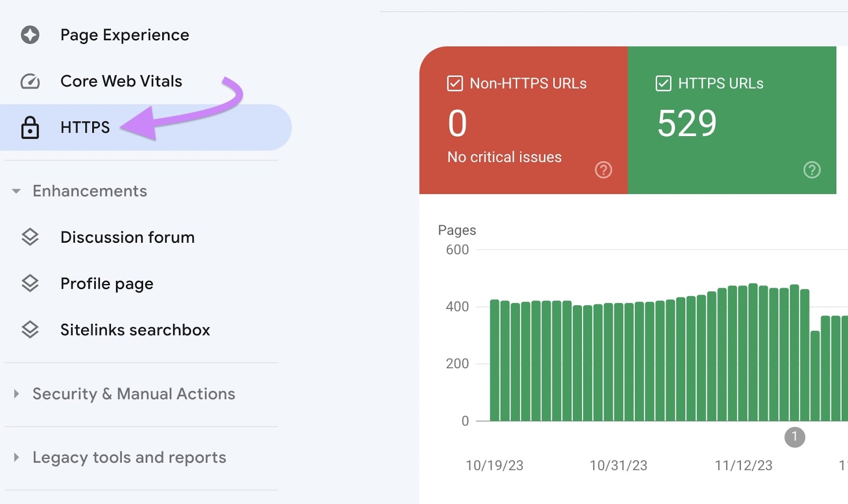Select Core Web Vitals in the sidebar
This screenshot has height=504, width=848.
tap(121, 81)
